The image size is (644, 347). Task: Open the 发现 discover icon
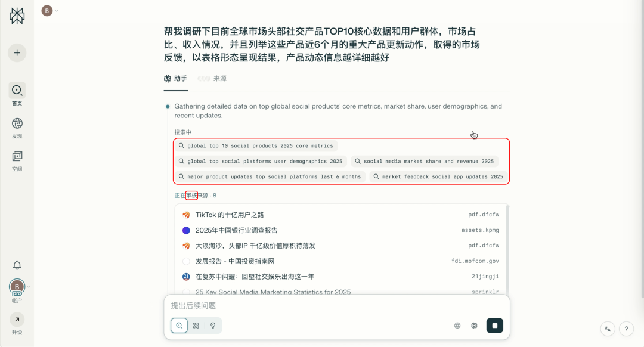pyautogui.click(x=17, y=123)
